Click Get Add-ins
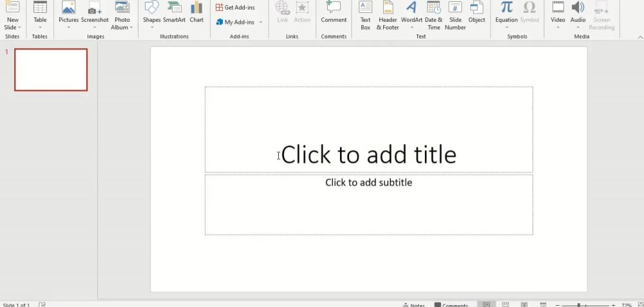The width and height of the screenshot is (644, 307). [x=235, y=7]
